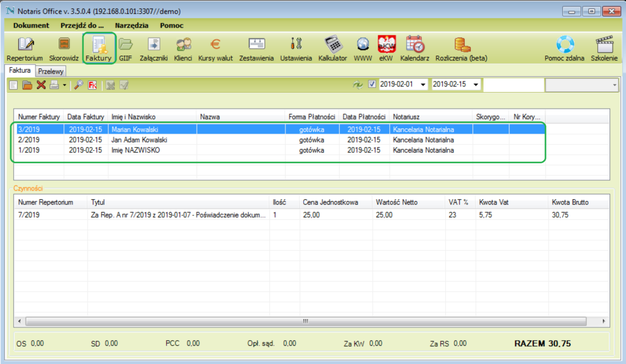Sort by Data Faktury column header
Viewport: 626px width, 364px height.
(86, 117)
